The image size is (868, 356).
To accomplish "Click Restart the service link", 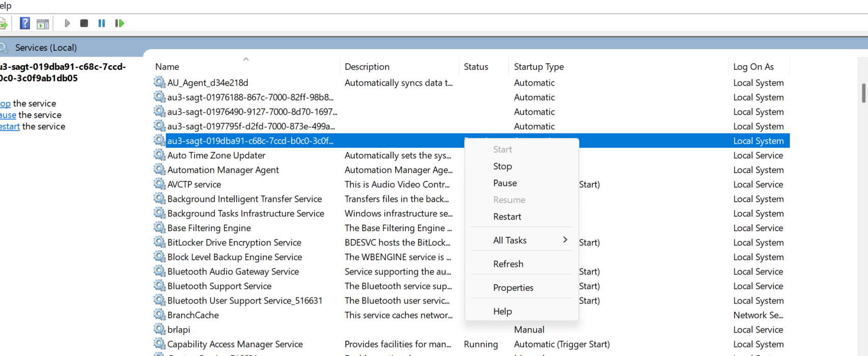I will coord(10,126).
